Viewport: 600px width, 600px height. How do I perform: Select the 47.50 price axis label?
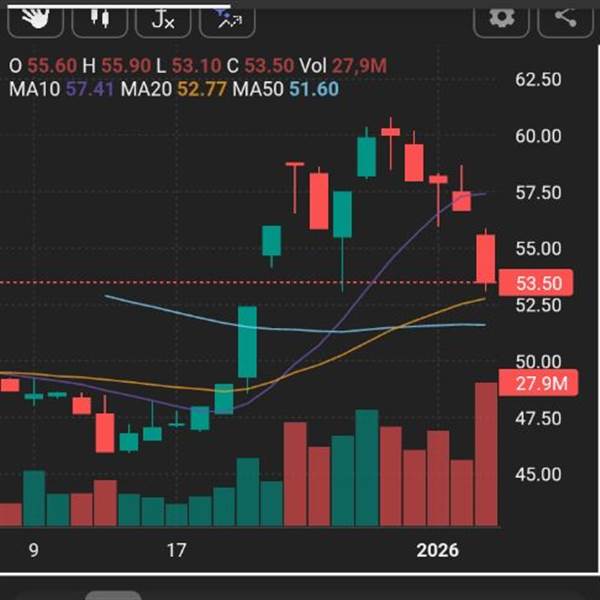(x=538, y=418)
